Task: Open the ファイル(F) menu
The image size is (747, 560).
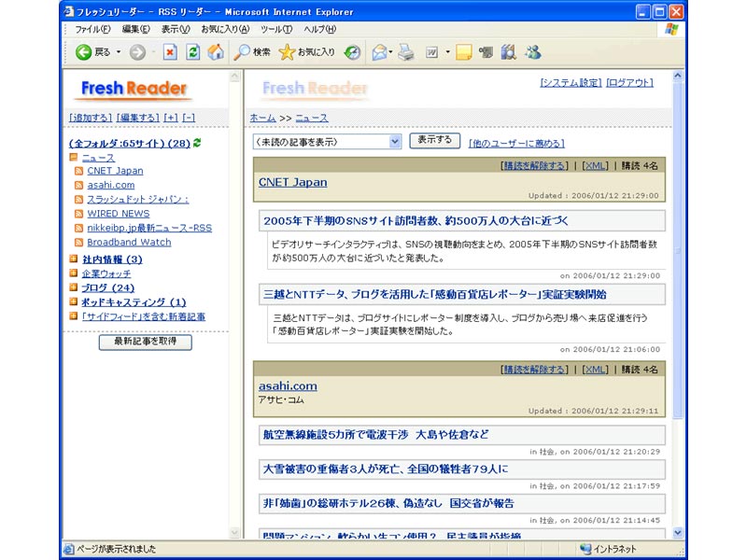Action: [x=92, y=29]
